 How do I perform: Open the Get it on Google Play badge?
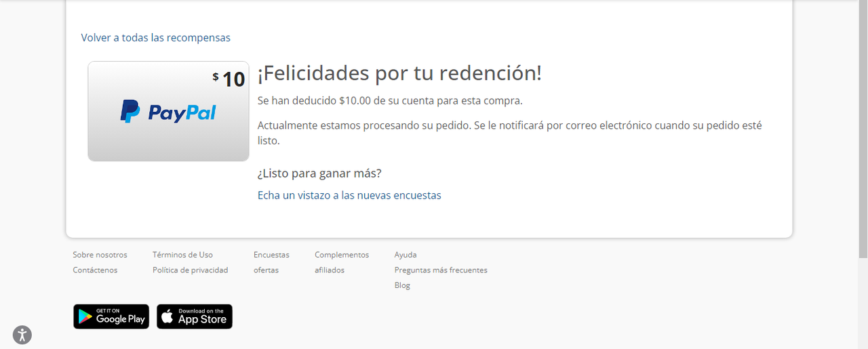pyautogui.click(x=111, y=316)
